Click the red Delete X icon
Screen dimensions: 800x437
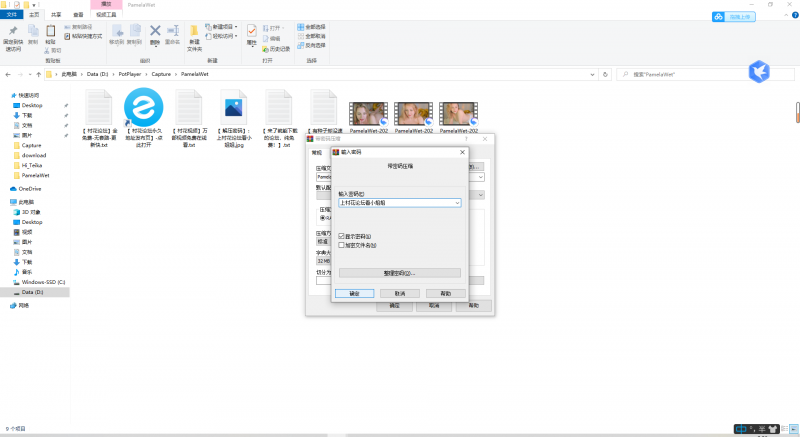[x=155, y=33]
